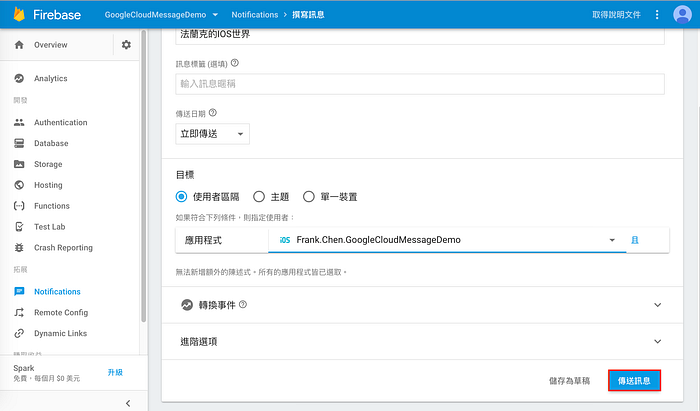Open the Frank.Chen.GoogleCloudMessageDemo app dropdown
The width and height of the screenshot is (700, 411).
447,240
